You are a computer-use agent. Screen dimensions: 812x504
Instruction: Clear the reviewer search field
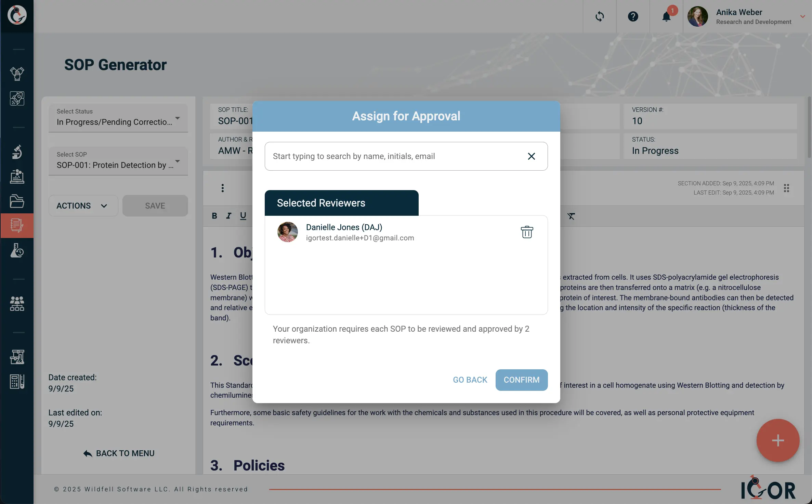tap(531, 156)
